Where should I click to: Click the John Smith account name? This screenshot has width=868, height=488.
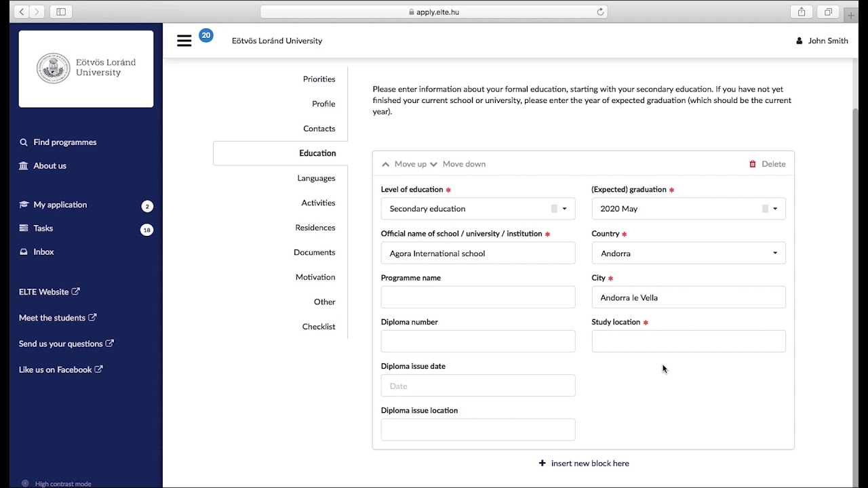tap(828, 41)
